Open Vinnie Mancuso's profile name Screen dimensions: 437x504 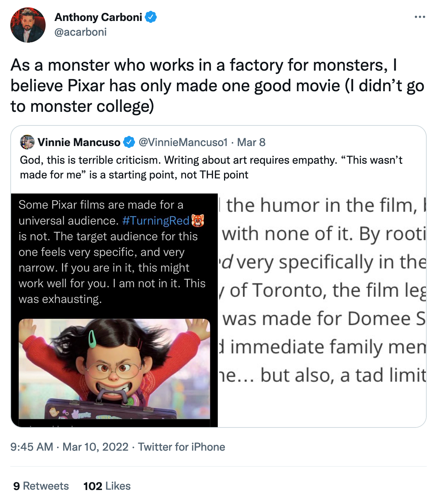[x=79, y=142]
